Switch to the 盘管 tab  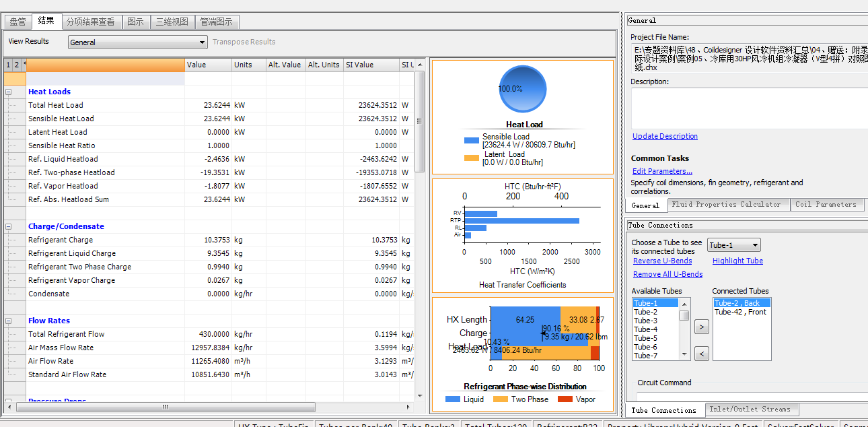tap(17, 22)
